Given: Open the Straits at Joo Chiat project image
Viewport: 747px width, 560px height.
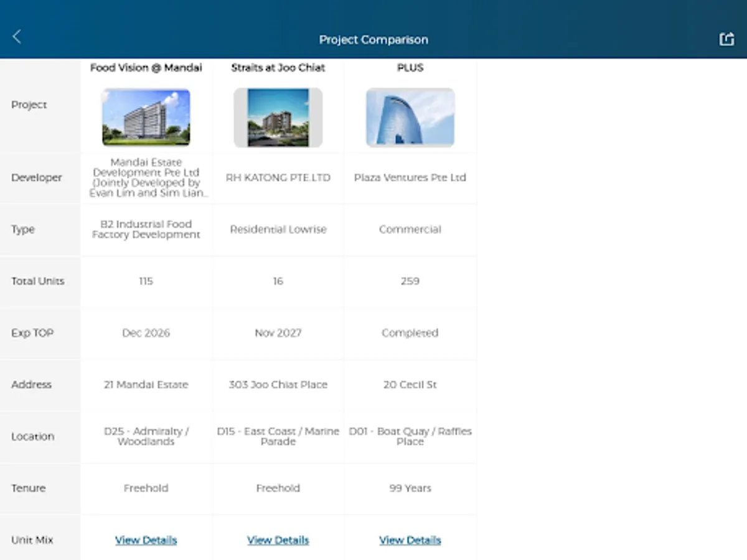Looking at the screenshot, I should pyautogui.click(x=278, y=118).
